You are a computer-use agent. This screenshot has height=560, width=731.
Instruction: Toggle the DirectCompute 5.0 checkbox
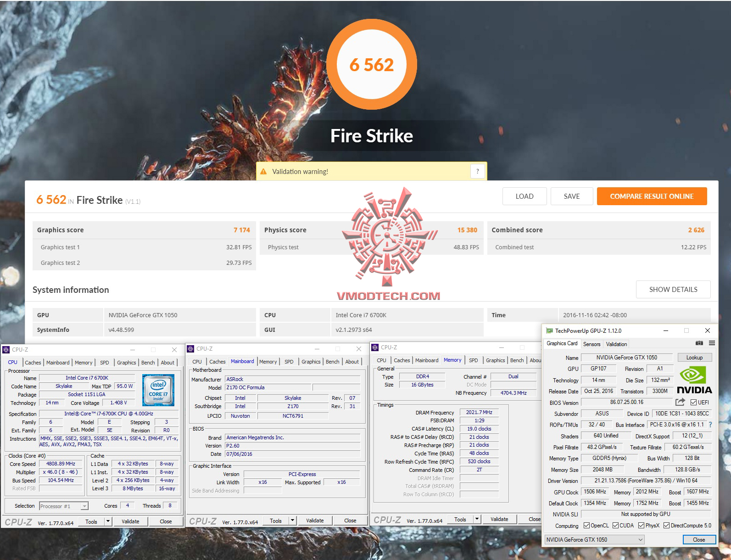(666, 526)
